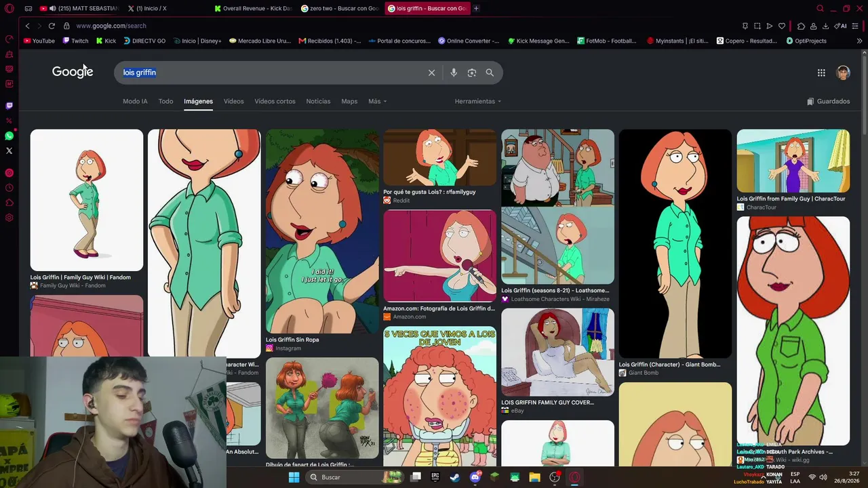The width and height of the screenshot is (868, 488).
Task: Open a new tab with the plus button
Action: click(x=476, y=8)
